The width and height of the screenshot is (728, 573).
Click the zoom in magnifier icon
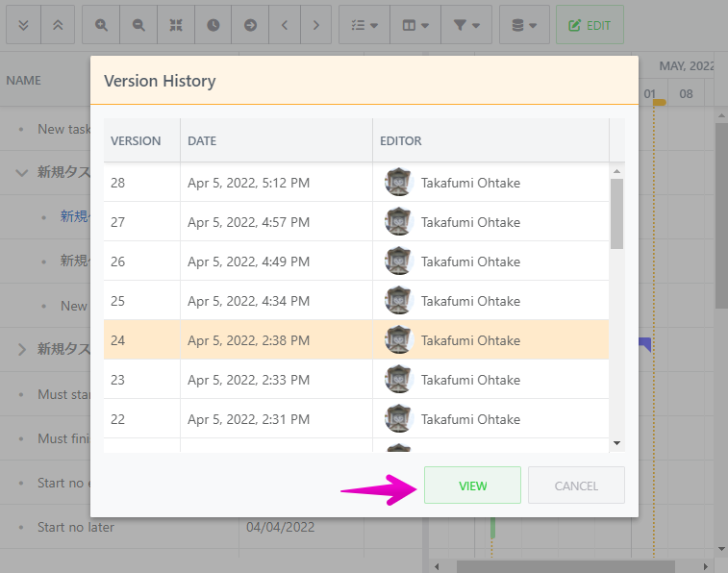tap(101, 25)
